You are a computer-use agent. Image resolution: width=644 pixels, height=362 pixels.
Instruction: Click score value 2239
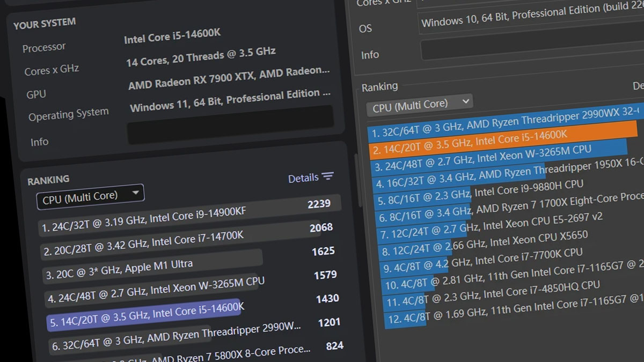coord(319,203)
